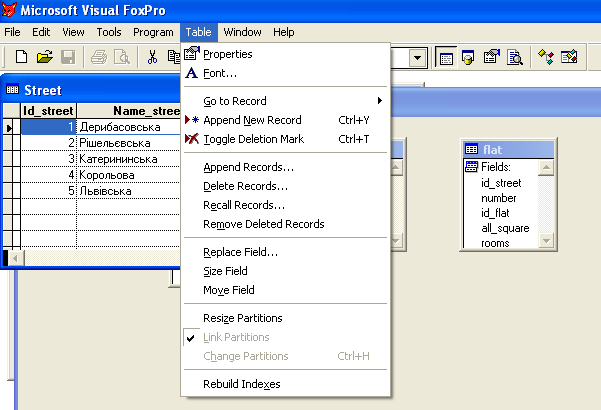Screen dimensions: 601x410
Task: Click the deletion mark box of row 2
Action: [x=17, y=143]
